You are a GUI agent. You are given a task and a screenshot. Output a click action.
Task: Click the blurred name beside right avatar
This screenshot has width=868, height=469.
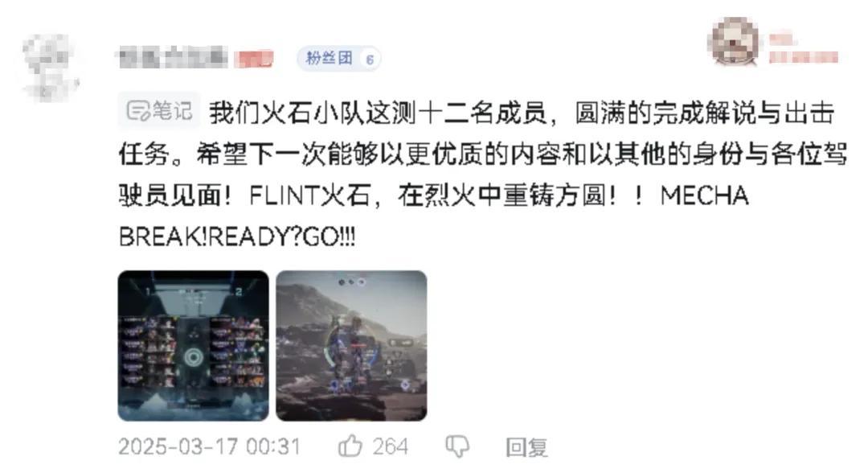pos(782,39)
